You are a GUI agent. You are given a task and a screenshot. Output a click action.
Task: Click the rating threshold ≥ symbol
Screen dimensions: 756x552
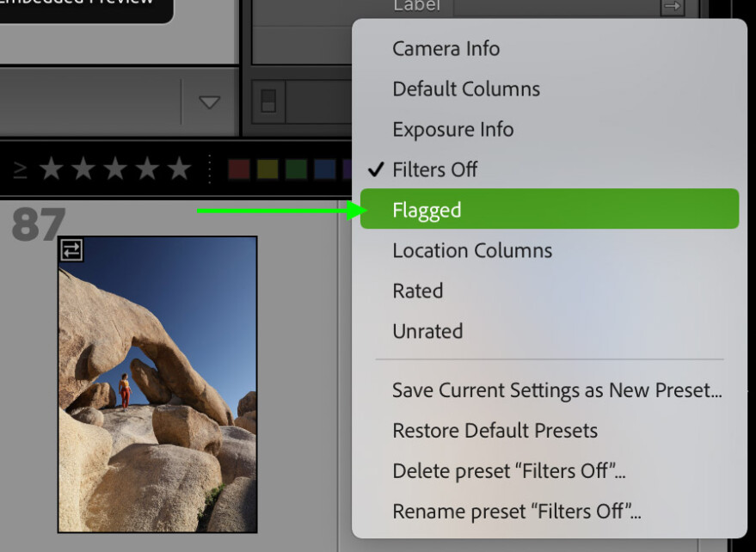pos(22,169)
